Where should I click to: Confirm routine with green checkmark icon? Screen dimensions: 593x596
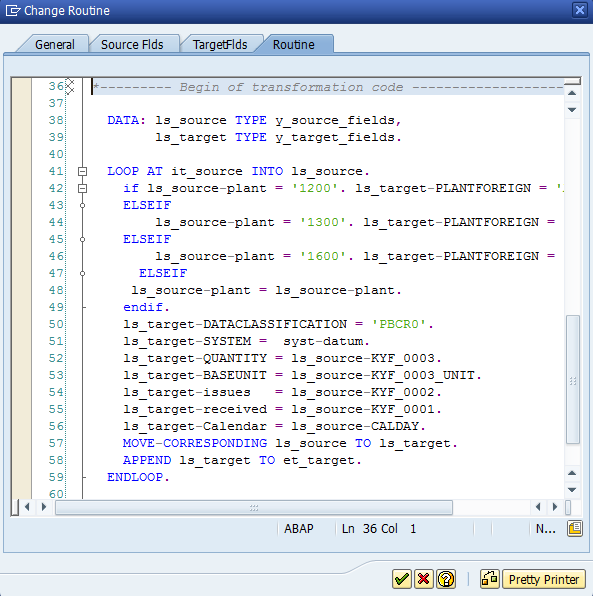point(401,579)
